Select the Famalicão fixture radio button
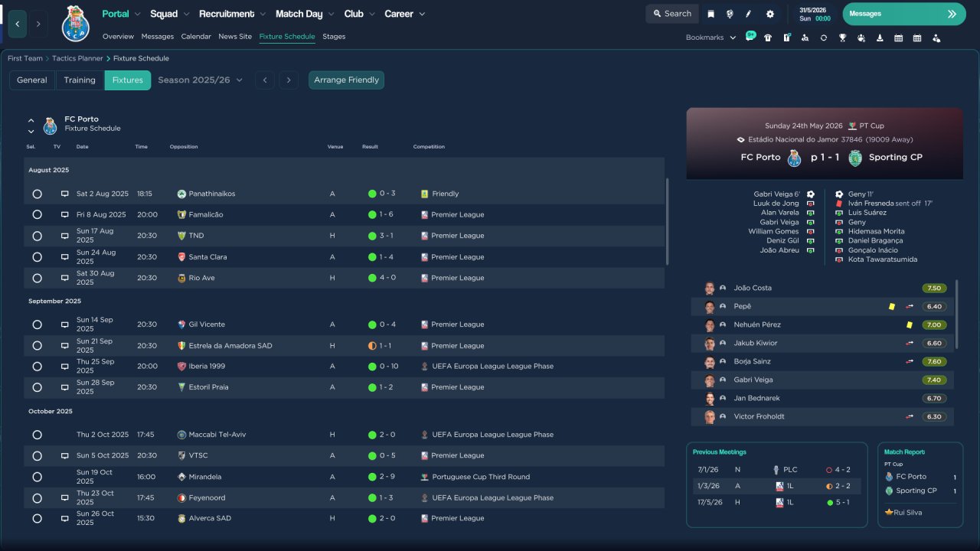The width and height of the screenshot is (980, 551). pyautogui.click(x=37, y=215)
